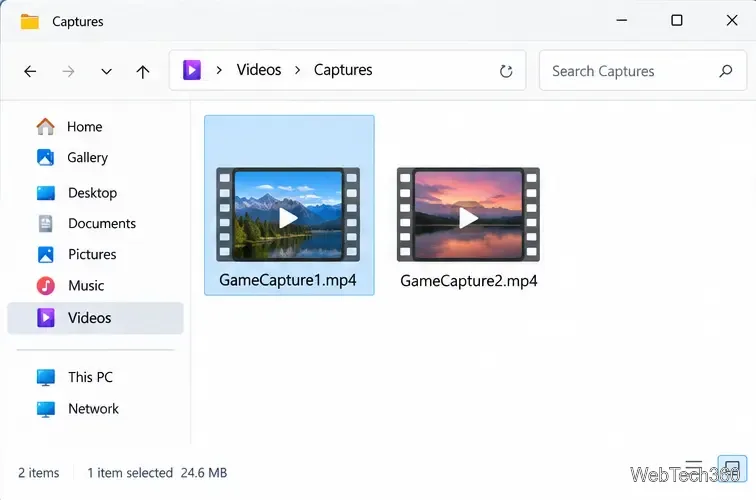The width and height of the screenshot is (756, 500).
Task: Open recent locations chevron dropdown
Action: click(107, 72)
